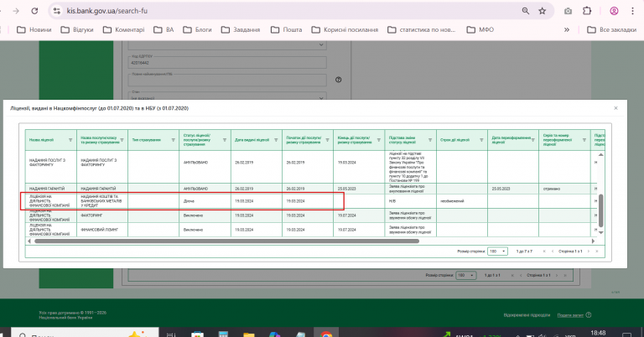
Task: Expand the topmost dropdown on search form
Action: coord(227,44)
